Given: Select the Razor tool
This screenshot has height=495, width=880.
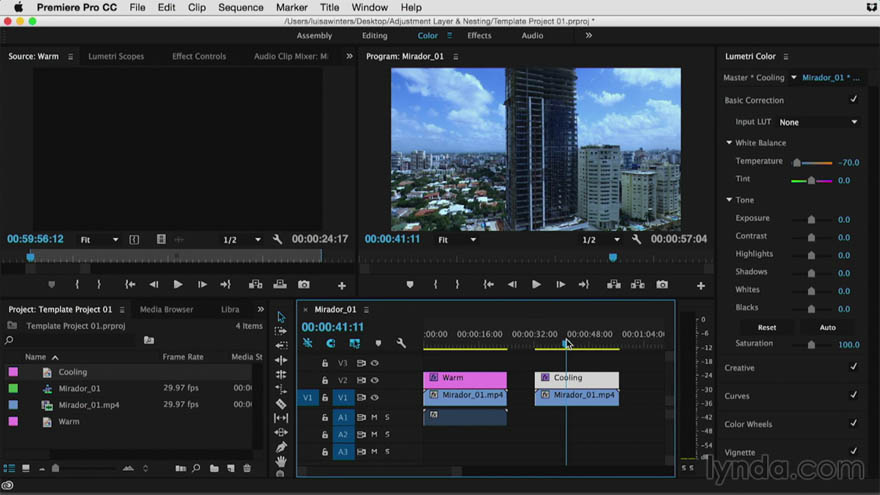Looking at the screenshot, I should (281, 404).
